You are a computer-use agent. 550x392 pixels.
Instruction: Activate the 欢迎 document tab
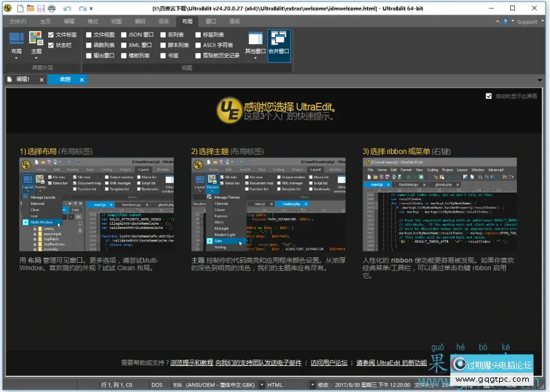tap(65, 80)
